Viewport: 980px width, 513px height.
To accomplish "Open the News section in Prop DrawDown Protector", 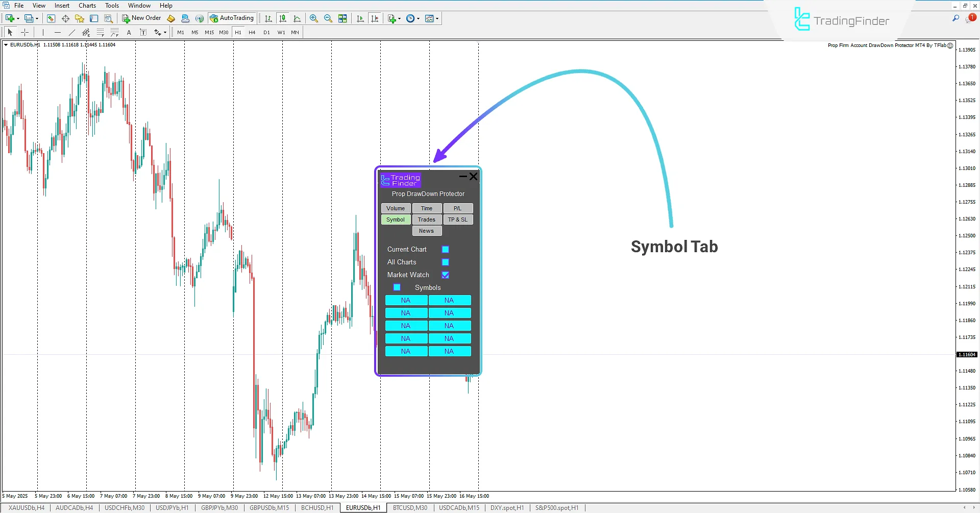I will coord(427,230).
